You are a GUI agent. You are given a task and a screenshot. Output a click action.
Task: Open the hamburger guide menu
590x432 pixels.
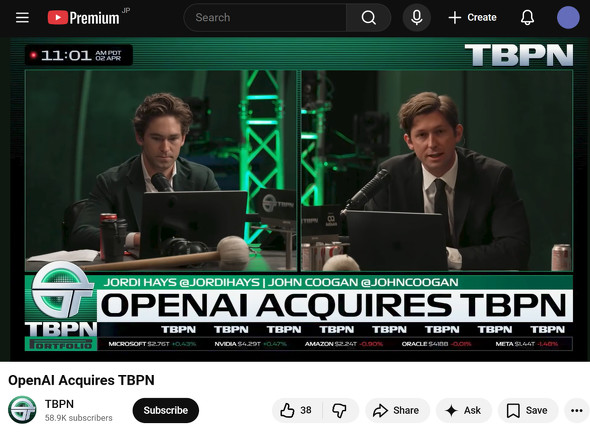(22, 17)
